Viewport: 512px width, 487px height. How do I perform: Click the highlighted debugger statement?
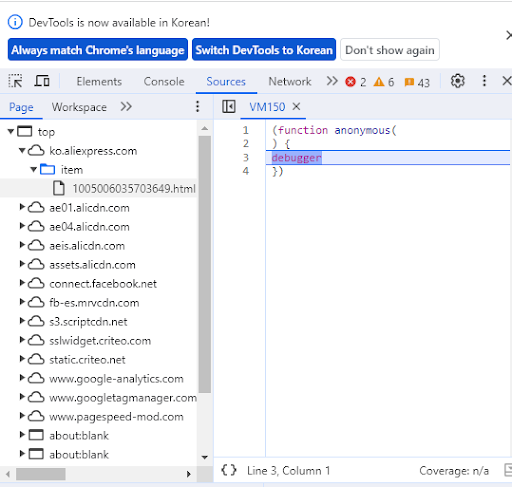tap(297, 158)
